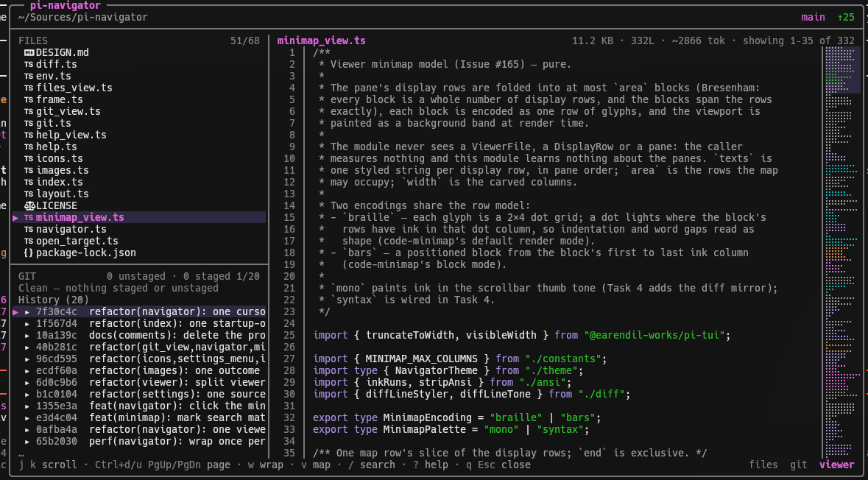Expand commit 40b281c in git history
This screenshot has width=868, height=480.
(27, 347)
